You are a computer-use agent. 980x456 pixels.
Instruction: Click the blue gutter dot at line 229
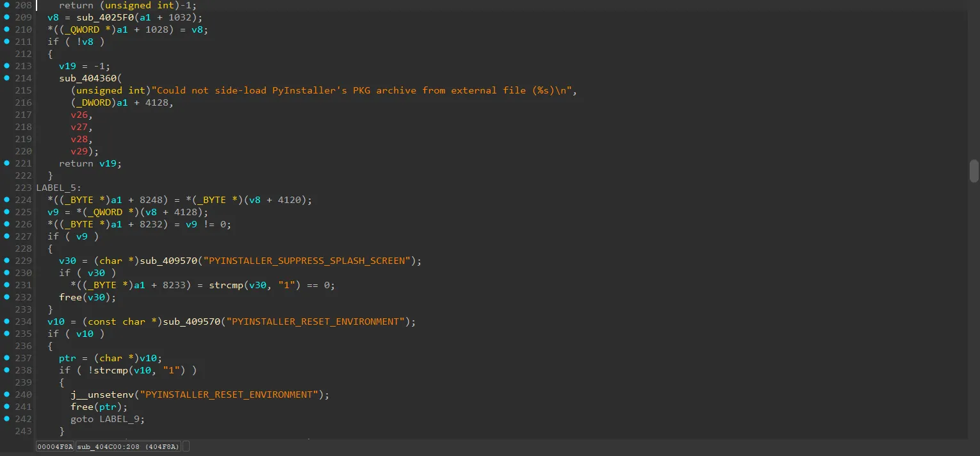pos(6,261)
